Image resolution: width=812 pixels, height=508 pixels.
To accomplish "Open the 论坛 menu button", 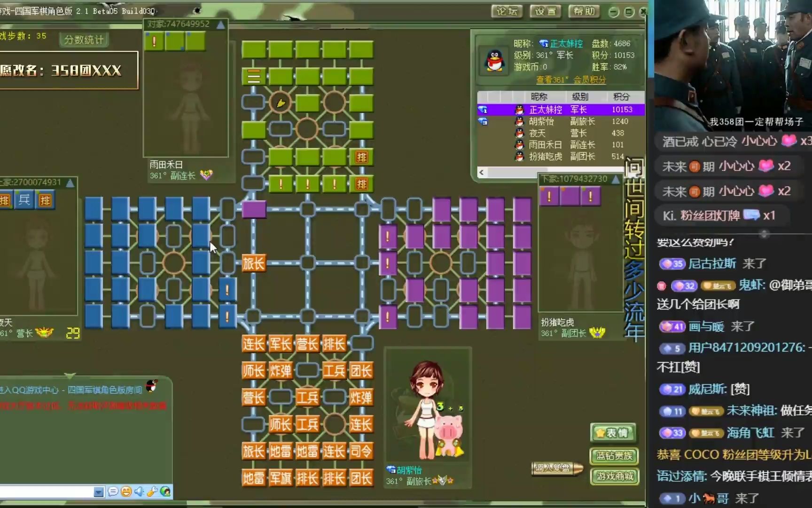I will tap(507, 11).
